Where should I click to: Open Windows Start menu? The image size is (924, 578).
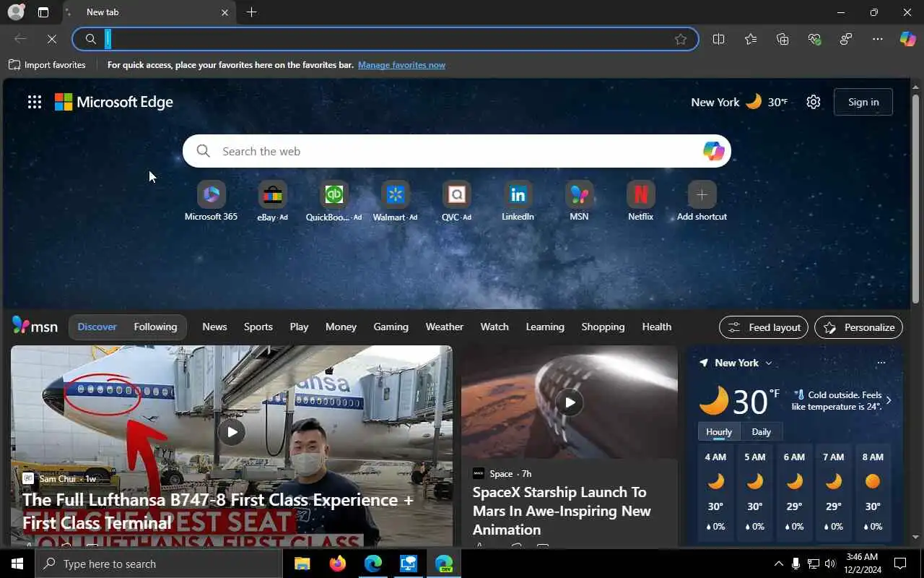pos(17,564)
